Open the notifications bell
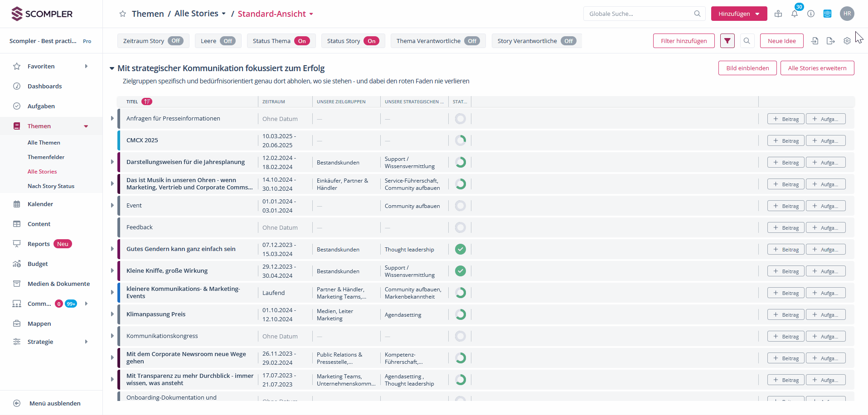 pos(795,14)
